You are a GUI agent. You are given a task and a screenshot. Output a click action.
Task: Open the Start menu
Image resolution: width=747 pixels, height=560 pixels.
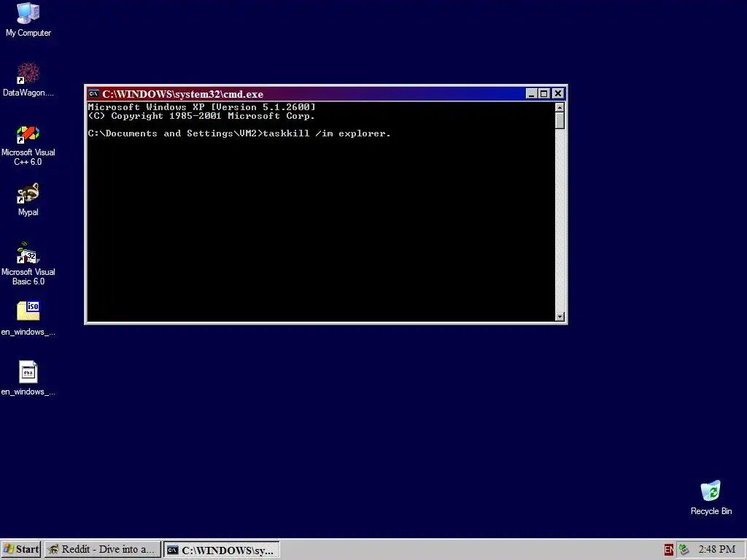coord(21,550)
